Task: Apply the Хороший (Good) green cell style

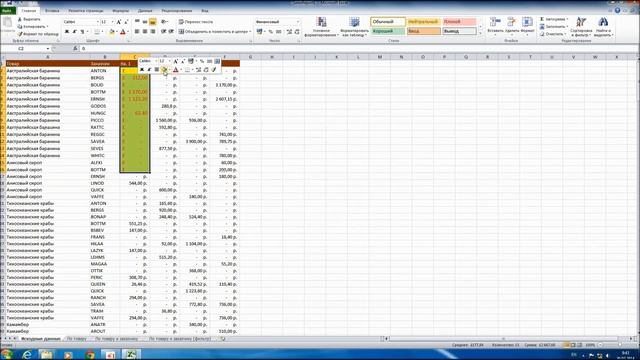Action: [x=388, y=31]
